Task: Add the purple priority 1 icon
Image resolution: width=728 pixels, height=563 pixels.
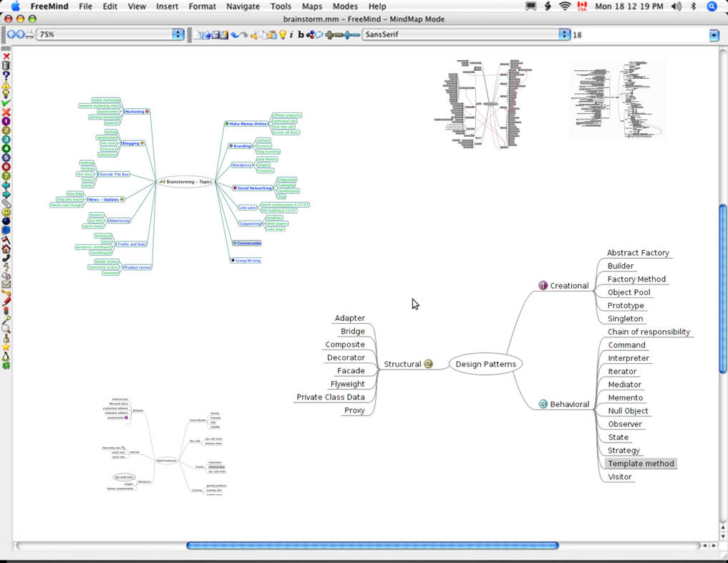Action: click(x=6, y=121)
